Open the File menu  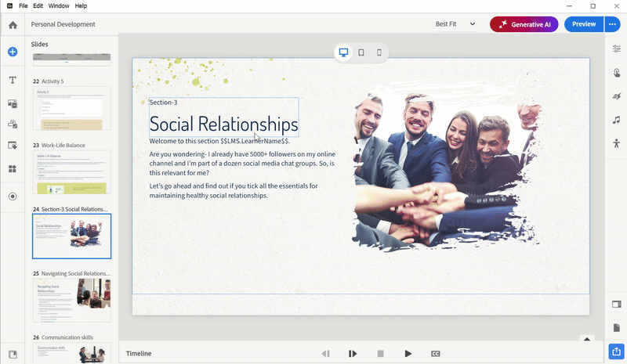(x=23, y=5)
